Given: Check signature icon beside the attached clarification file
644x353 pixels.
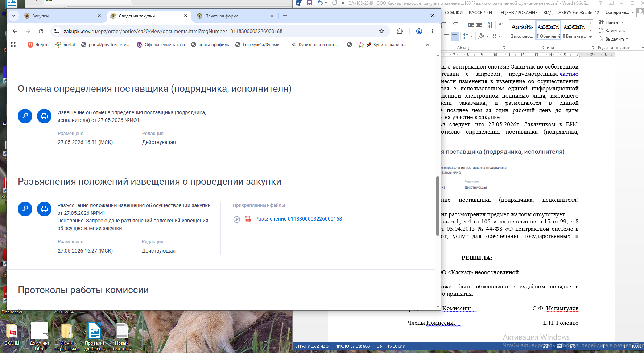Looking at the screenshot, I should [237, 219].
